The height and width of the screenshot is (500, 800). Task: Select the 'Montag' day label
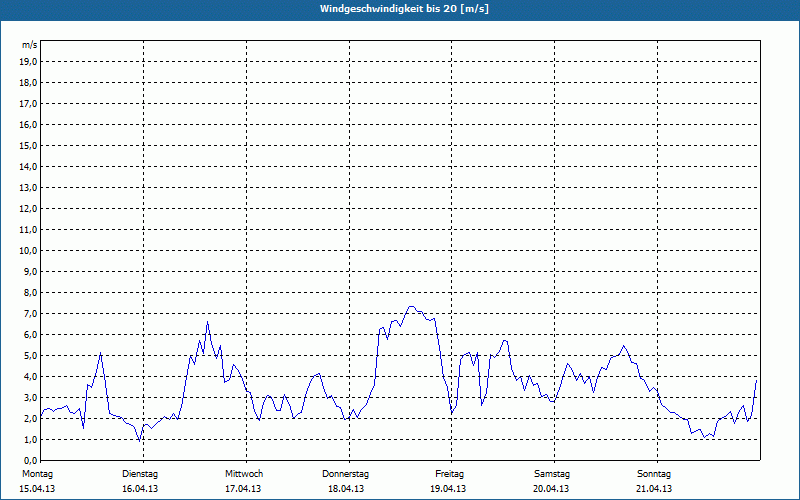[x=37, y=474]
